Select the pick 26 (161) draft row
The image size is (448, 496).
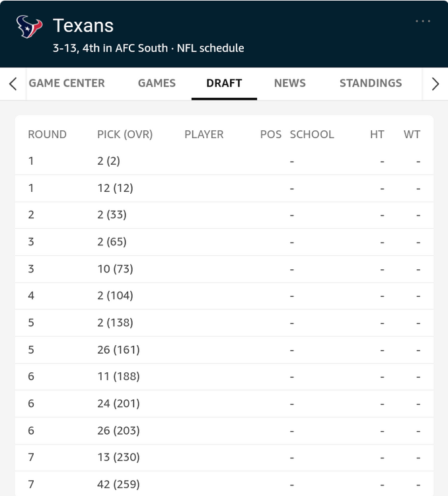[x=224, y=350]
